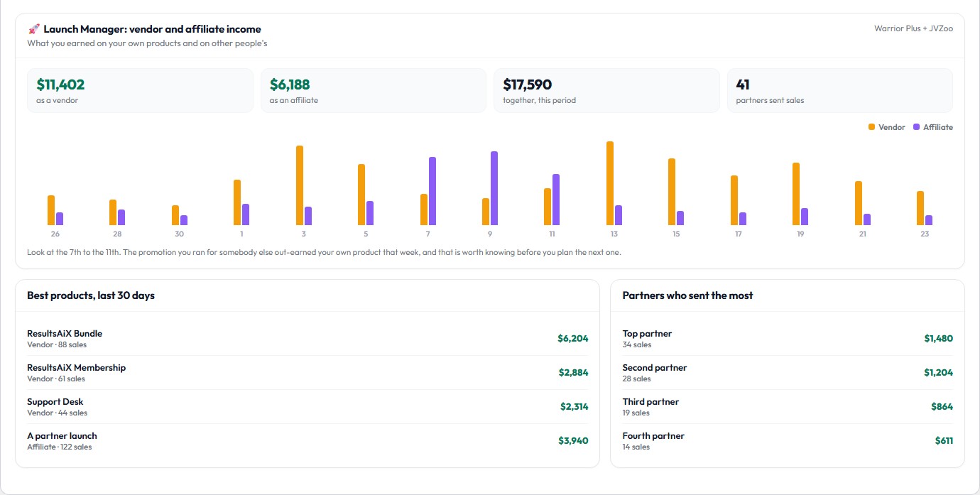The width and height of the screenshot is (980, 495).
Task: Select the $17,590 together this period card
Action: 606,90
